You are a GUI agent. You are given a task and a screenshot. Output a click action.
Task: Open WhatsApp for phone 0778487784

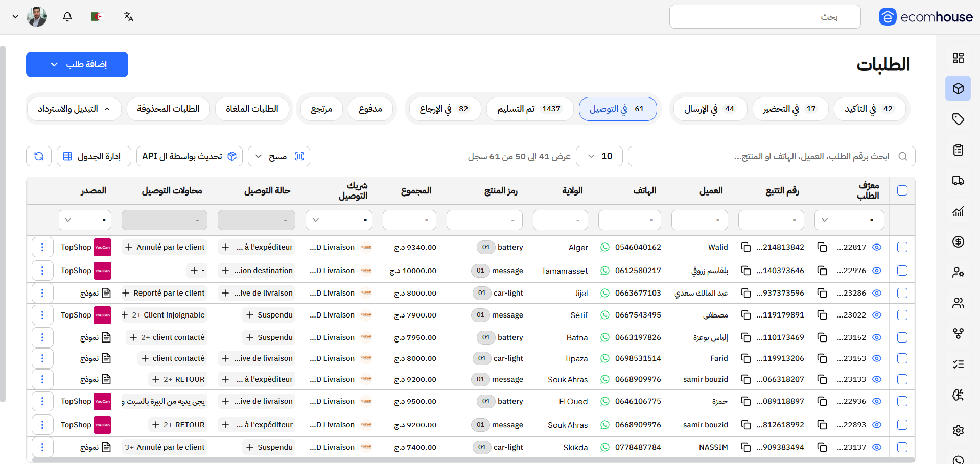(x=605, y=447)
